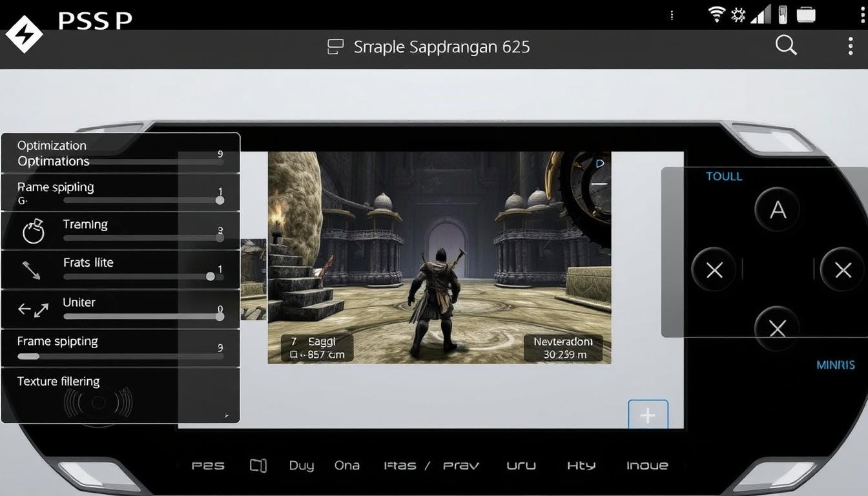Viewport: 868px width, 496px height.
Task: Tap the status bar three-dot icon
Action: tap(672, 15)
